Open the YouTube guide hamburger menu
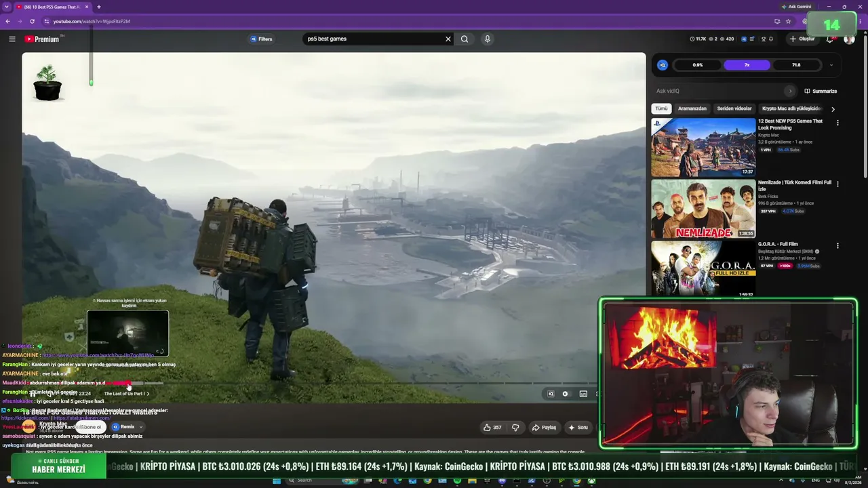Viewport: 868px width, 488px height. click(x=12, y=39)
